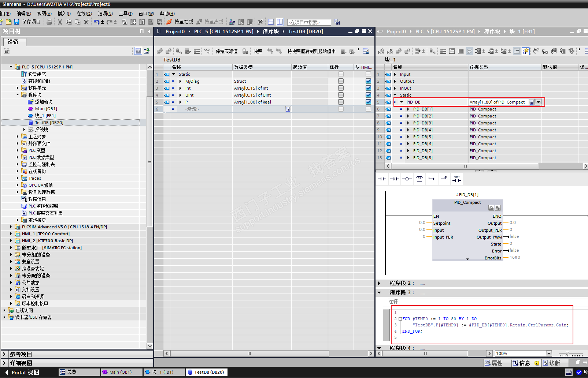This screenshot has width=588, height=378.
Task: Click the TestDB [DB20] database icon in tree
Action: [x=31, y=123]
